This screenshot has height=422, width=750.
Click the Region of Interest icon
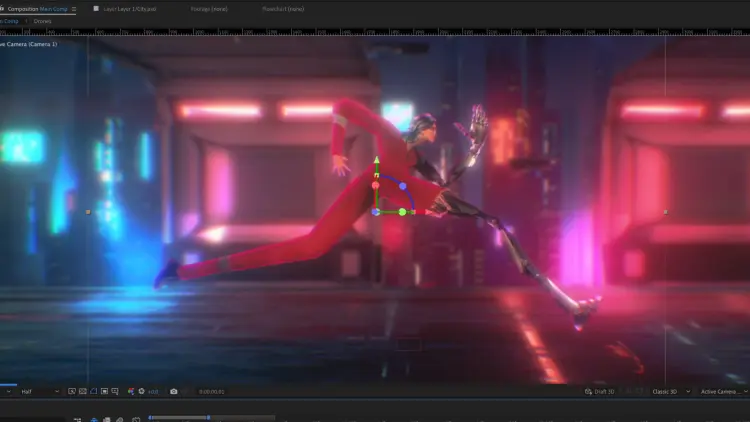(104, 391)
